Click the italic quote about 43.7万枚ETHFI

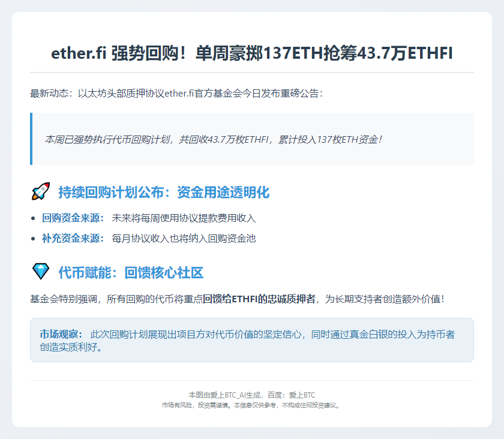214,140
